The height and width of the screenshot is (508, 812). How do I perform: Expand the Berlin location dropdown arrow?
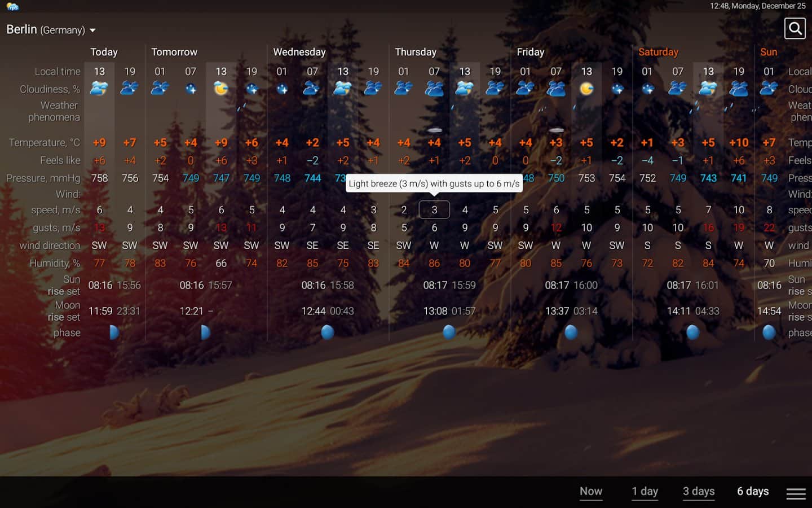[92, 30]
